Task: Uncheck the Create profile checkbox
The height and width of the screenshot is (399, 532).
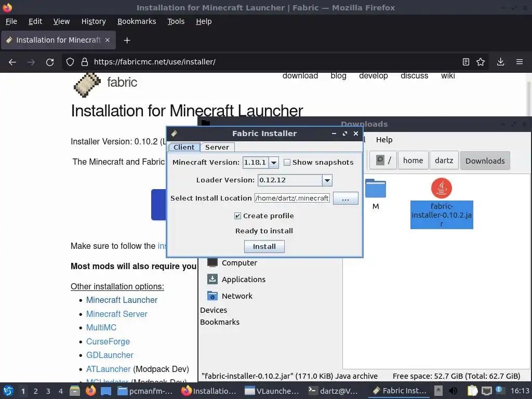Action: (x=237, y=216)
